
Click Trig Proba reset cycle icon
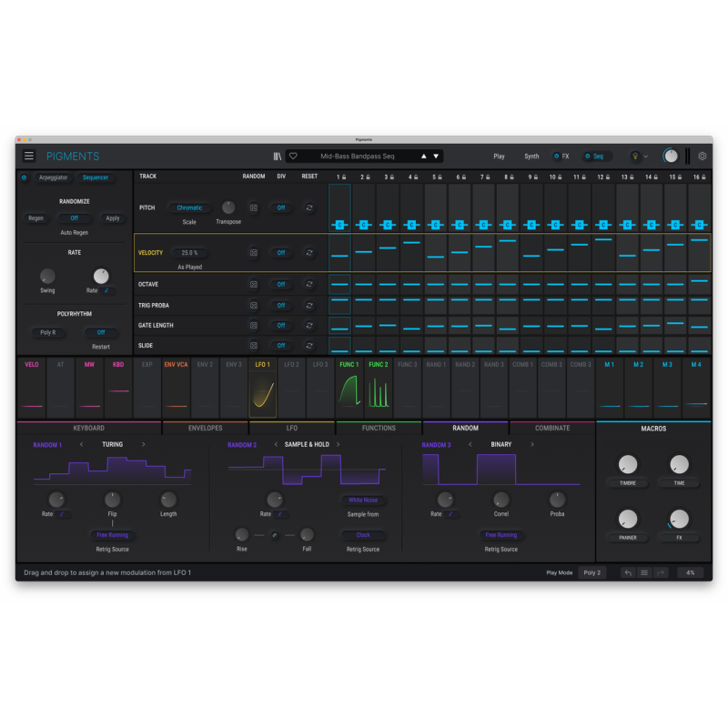point(309,306)
